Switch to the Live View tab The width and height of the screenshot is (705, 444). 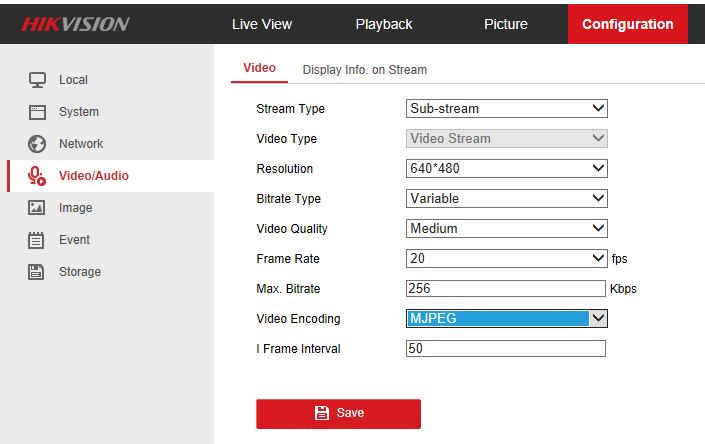point(261,24)
